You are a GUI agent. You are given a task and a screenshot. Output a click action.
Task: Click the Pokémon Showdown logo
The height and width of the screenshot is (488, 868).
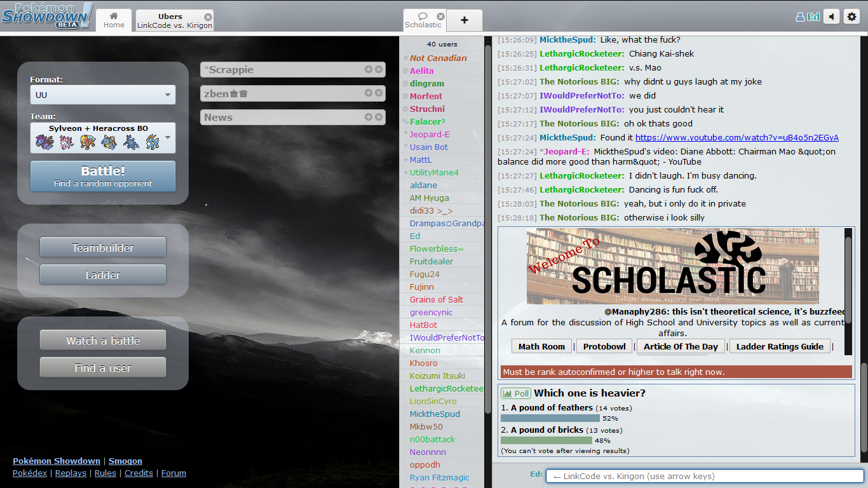[x=48, y=16]
